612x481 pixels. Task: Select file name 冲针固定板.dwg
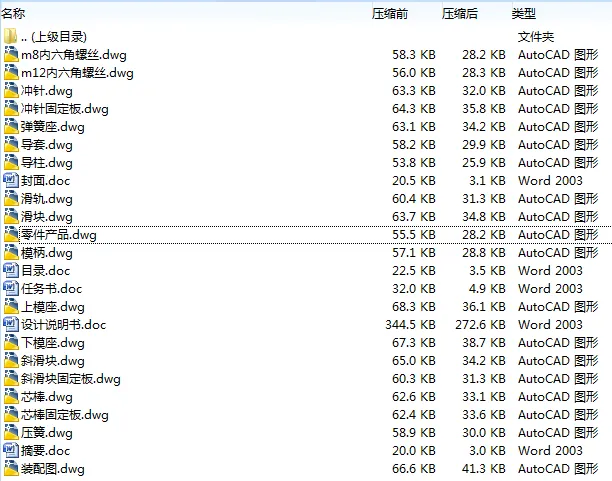pos(65,109)
